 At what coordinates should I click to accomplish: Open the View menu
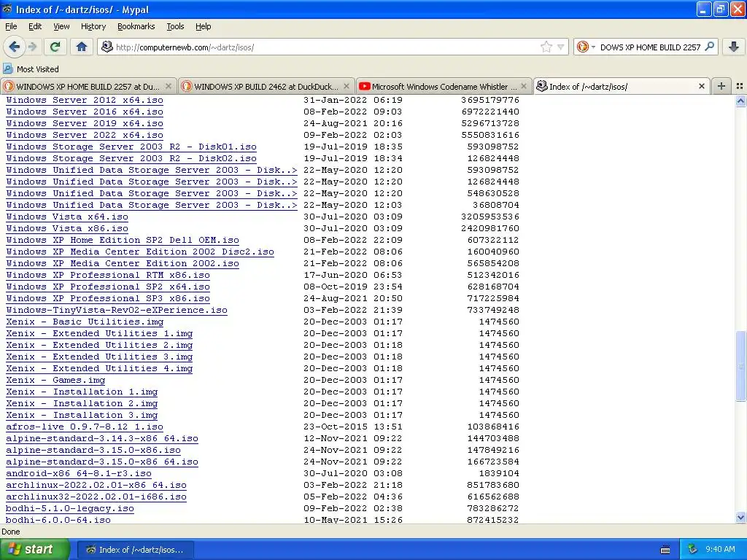(x=61, y=26)
